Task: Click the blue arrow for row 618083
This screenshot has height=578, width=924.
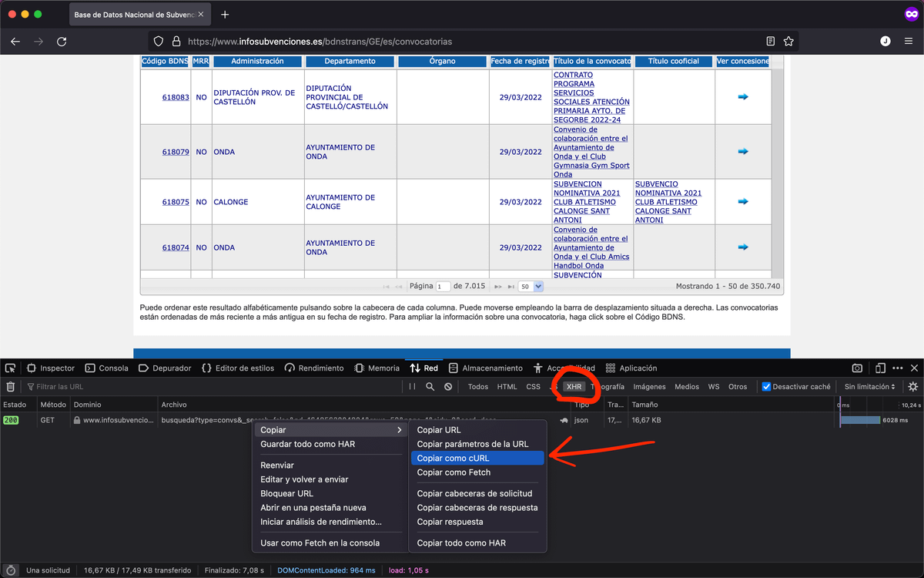Action: click(742, 97)
